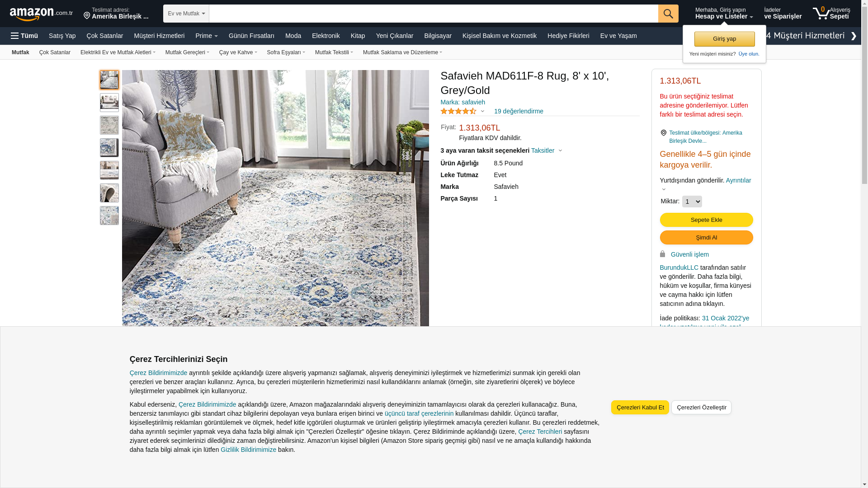868x488 pixels.
Task: Open the Ev ve Mutfak search category dropdown
Action: coord(186,14)
